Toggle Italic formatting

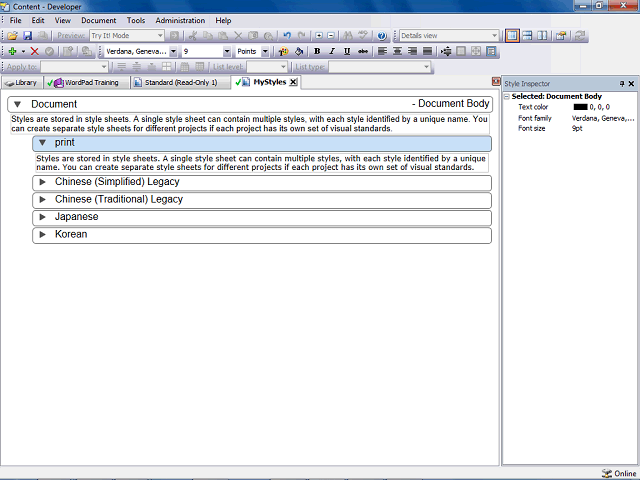tap(332, 51)
